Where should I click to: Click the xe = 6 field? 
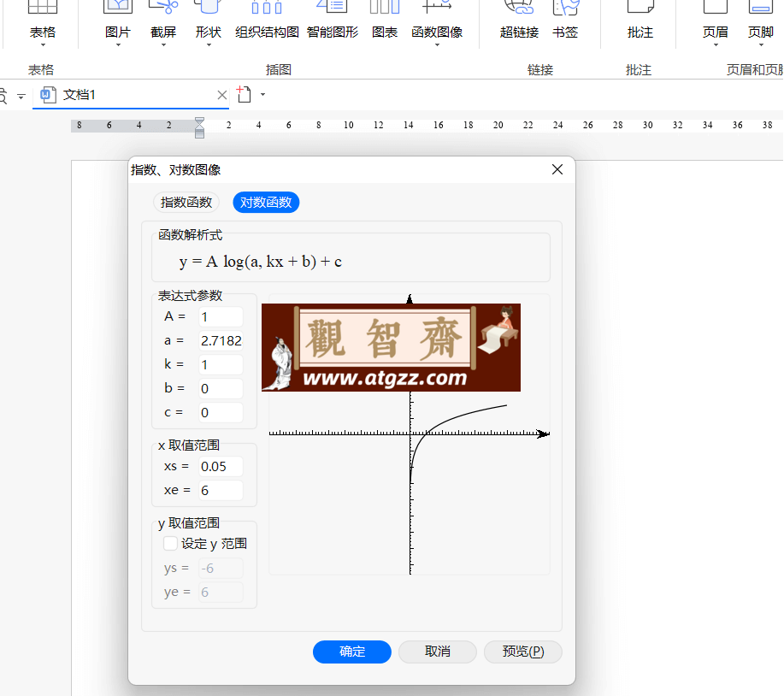point(221,491)
